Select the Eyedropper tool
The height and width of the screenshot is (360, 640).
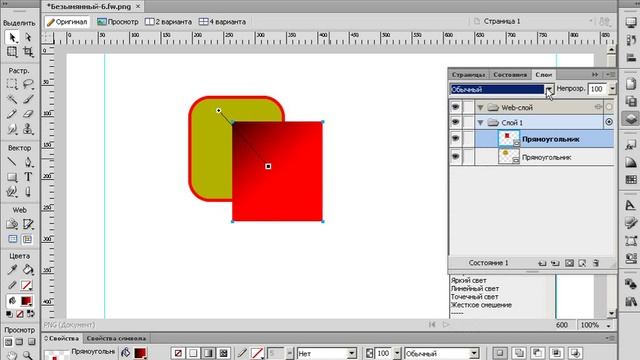12,270
